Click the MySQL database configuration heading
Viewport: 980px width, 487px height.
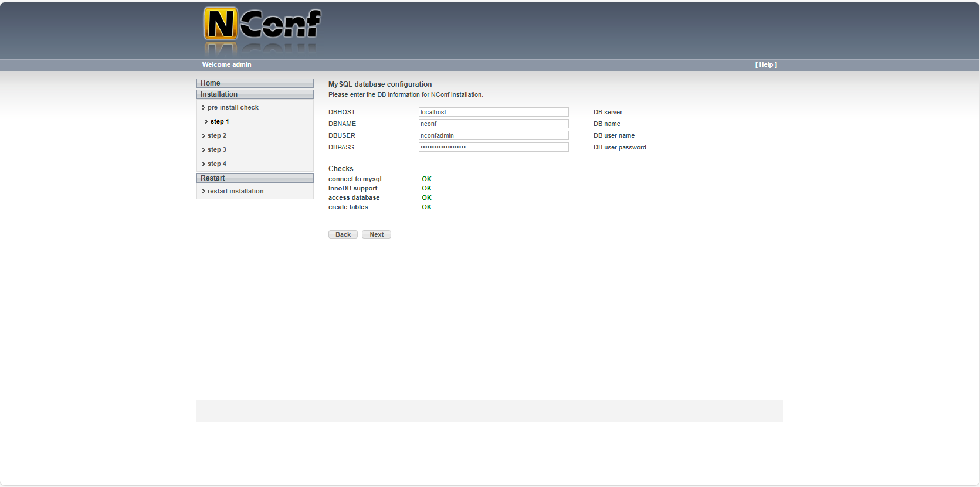[x=380, y=84]
